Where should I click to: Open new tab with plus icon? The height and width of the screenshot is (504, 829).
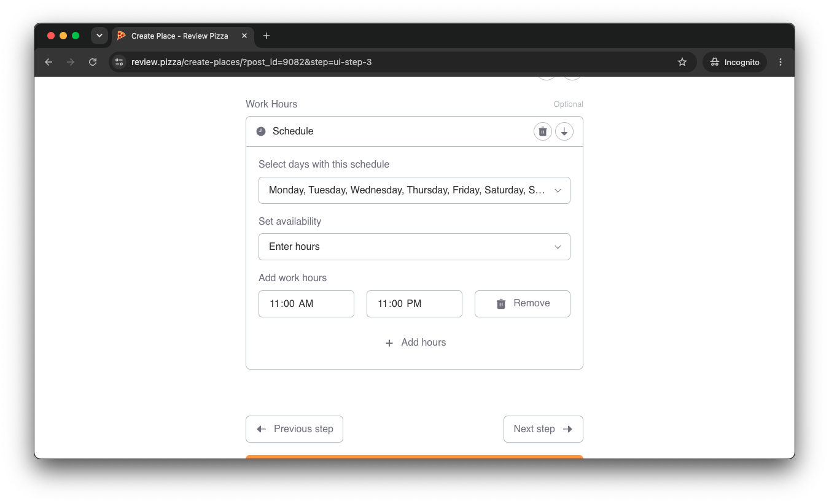pyautogui.click(x=267, y=36)
